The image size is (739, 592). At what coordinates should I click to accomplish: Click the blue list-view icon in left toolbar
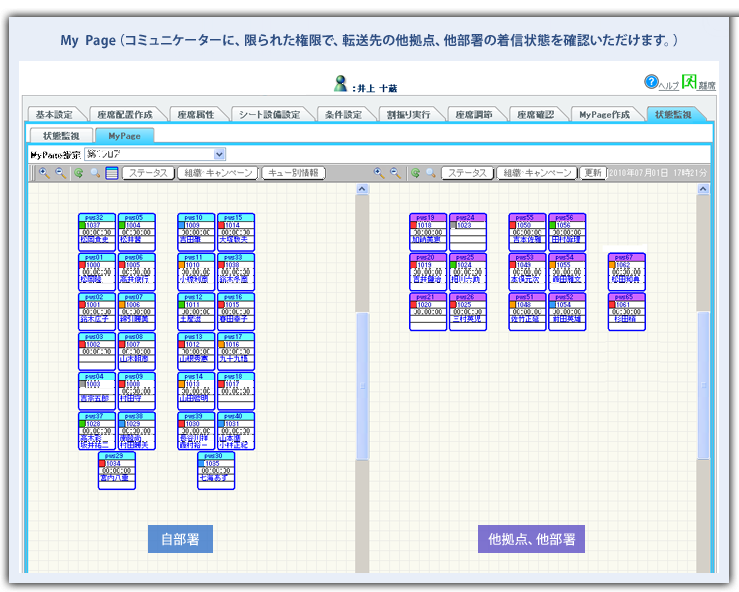pyautogui.click(x=112, y=173)
